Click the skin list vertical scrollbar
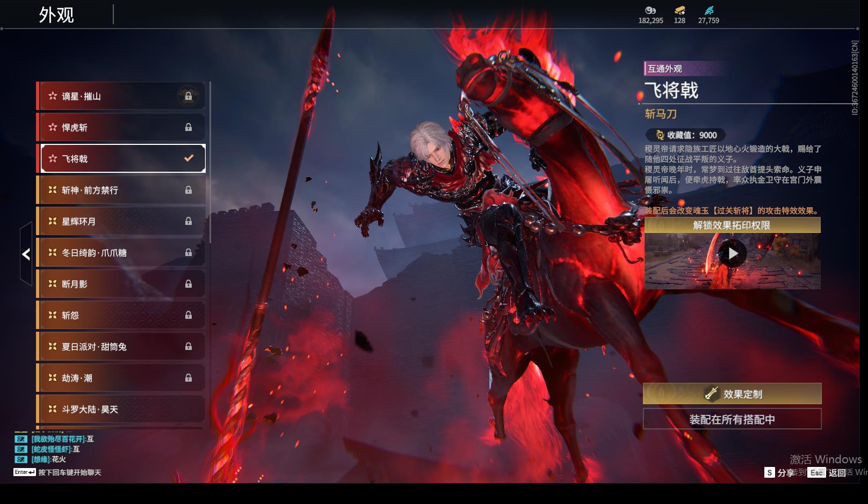Image resolution: width=868 pixels, height=504 pixels. pos(210,162)
